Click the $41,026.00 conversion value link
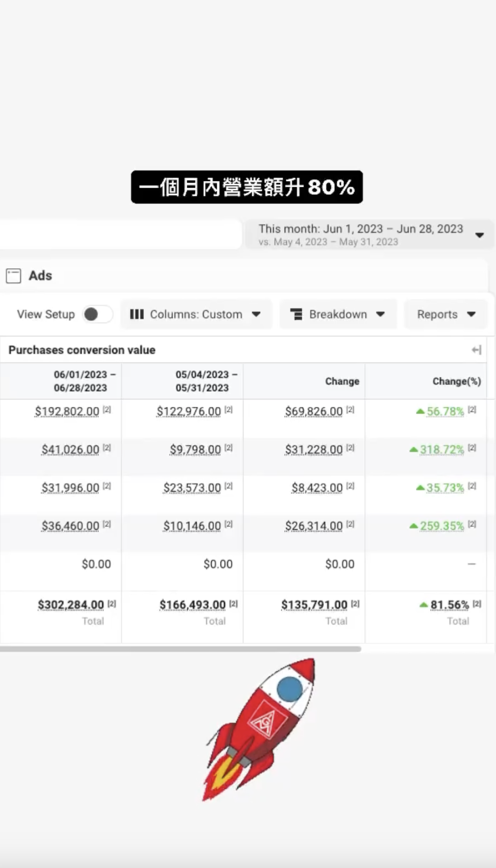 tap(70, 450)
